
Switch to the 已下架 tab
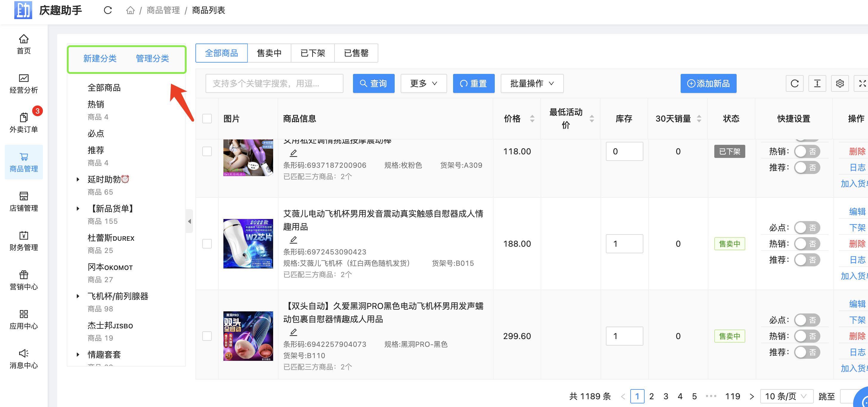(312, 53)
